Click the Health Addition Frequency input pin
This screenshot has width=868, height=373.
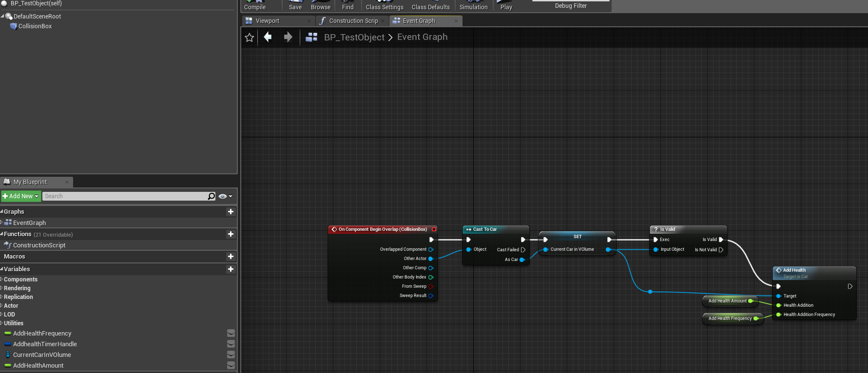[779, 315]
